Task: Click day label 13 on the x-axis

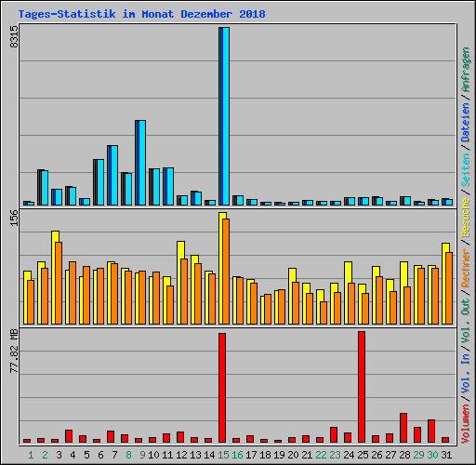Action: (x=195, y=455)
